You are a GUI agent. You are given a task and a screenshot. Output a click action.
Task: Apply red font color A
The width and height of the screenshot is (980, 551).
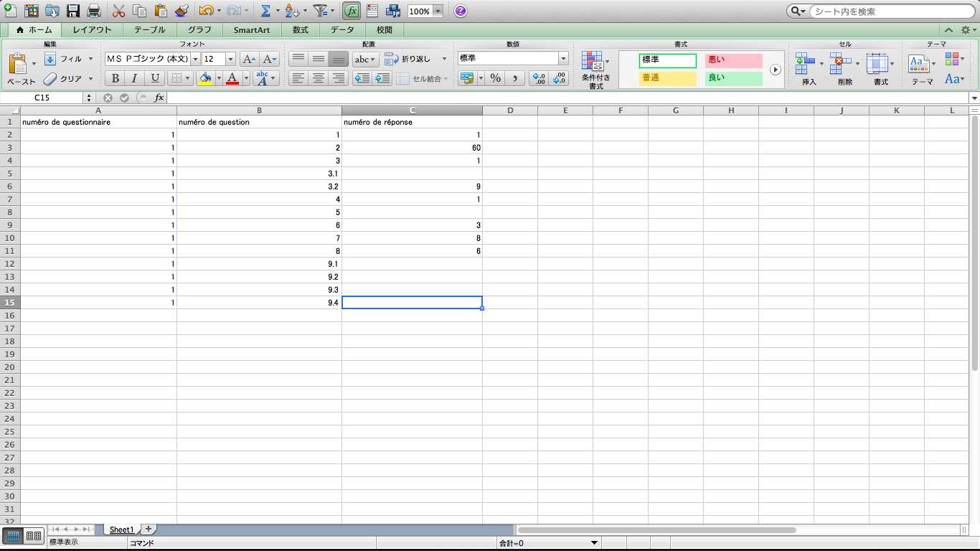coord(232,79)
